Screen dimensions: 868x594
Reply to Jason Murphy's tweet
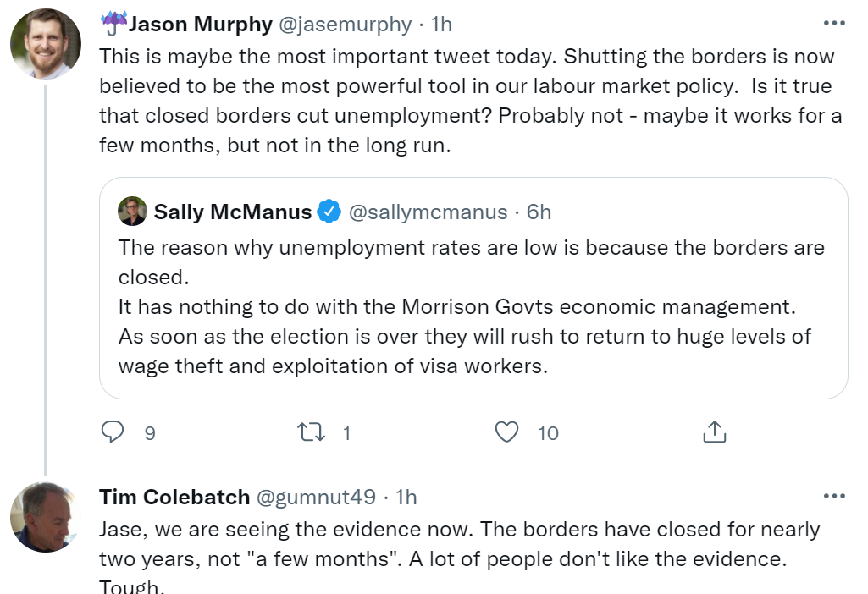[x=113, y=432]
